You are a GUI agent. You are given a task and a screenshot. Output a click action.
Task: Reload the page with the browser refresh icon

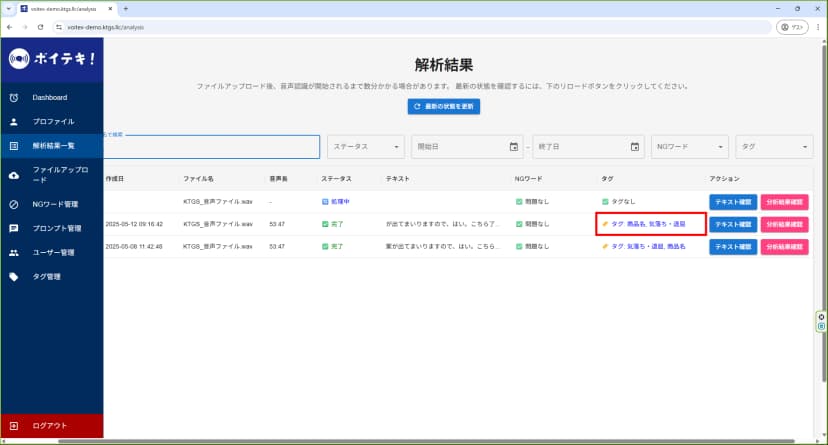point(41,27)
